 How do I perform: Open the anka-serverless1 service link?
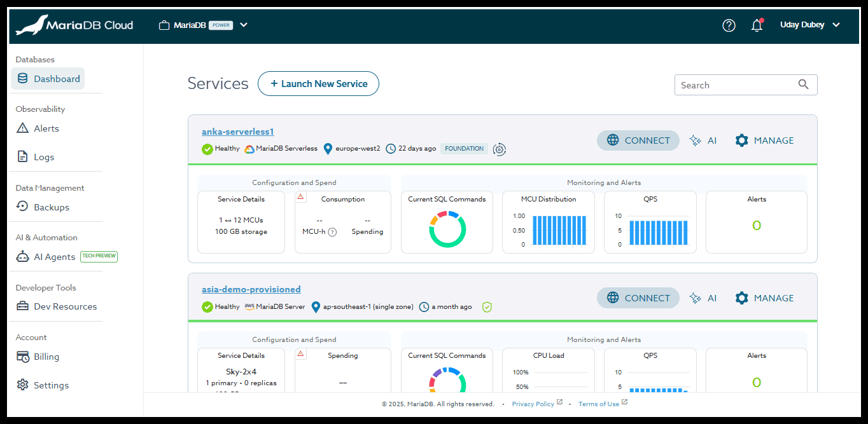click(238, 132)
